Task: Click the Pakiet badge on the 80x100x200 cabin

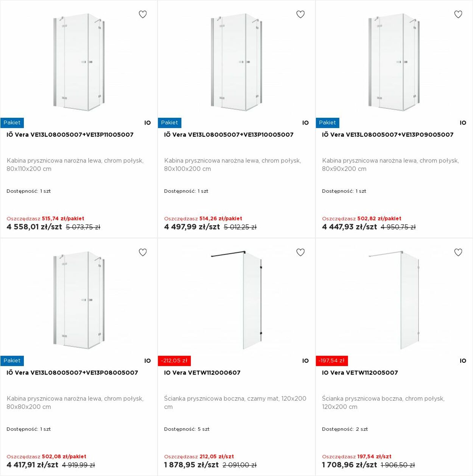Action: point(170,123)
